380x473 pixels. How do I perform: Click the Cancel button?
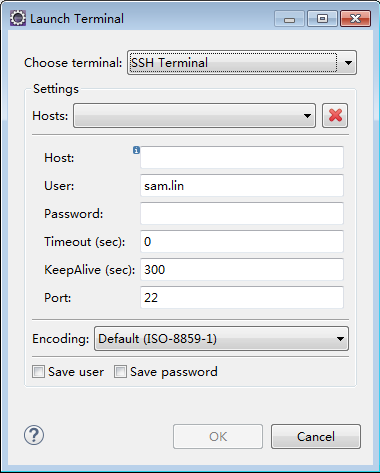coord(316,437)
